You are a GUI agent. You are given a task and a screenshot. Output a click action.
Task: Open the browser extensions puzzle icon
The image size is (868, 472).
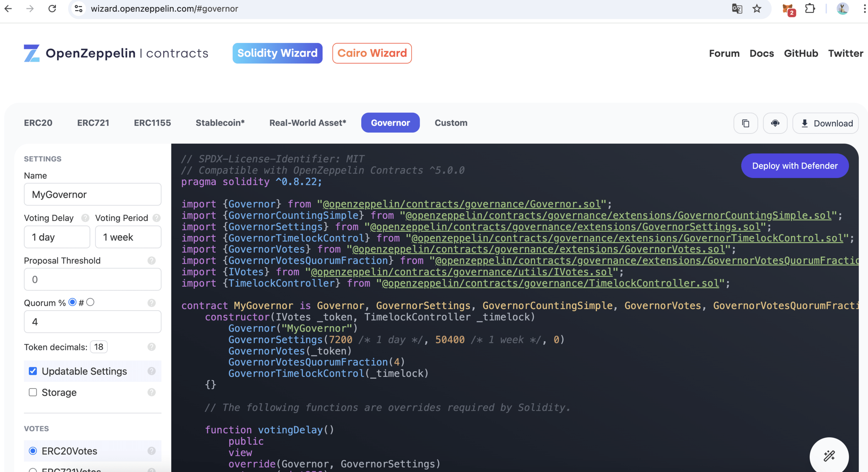[x=810, y=9]
